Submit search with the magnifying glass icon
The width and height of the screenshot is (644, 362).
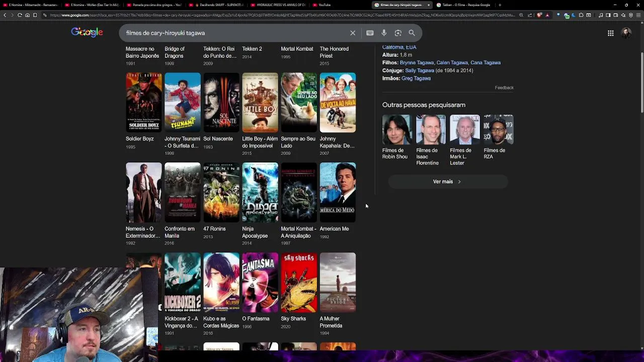[412, 33]
